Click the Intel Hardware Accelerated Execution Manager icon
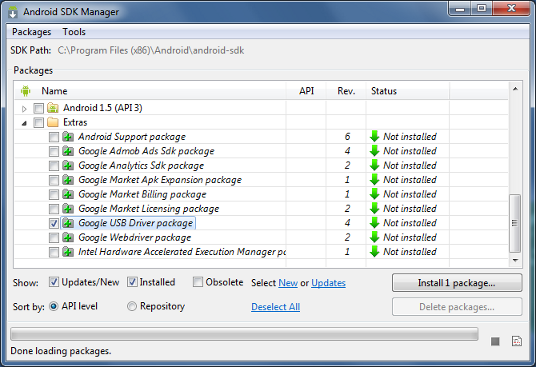The image size is (536, 367). point(68,252)
